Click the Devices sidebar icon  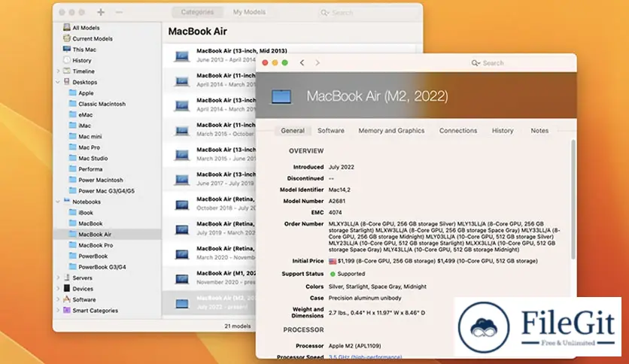coord(67,288)
